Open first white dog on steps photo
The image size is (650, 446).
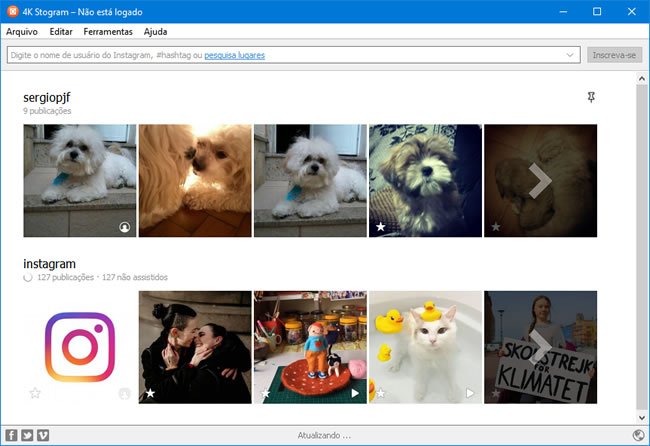pos(80,181)
